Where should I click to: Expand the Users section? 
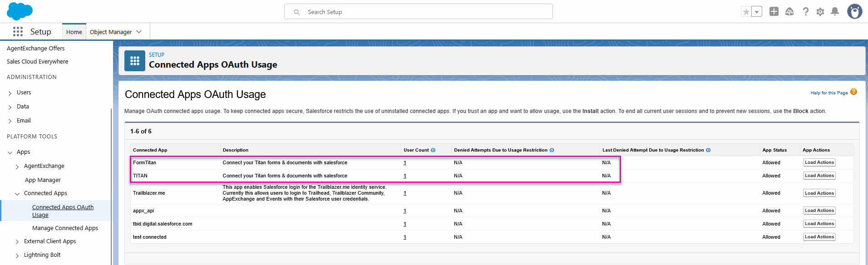click(10, 93)
